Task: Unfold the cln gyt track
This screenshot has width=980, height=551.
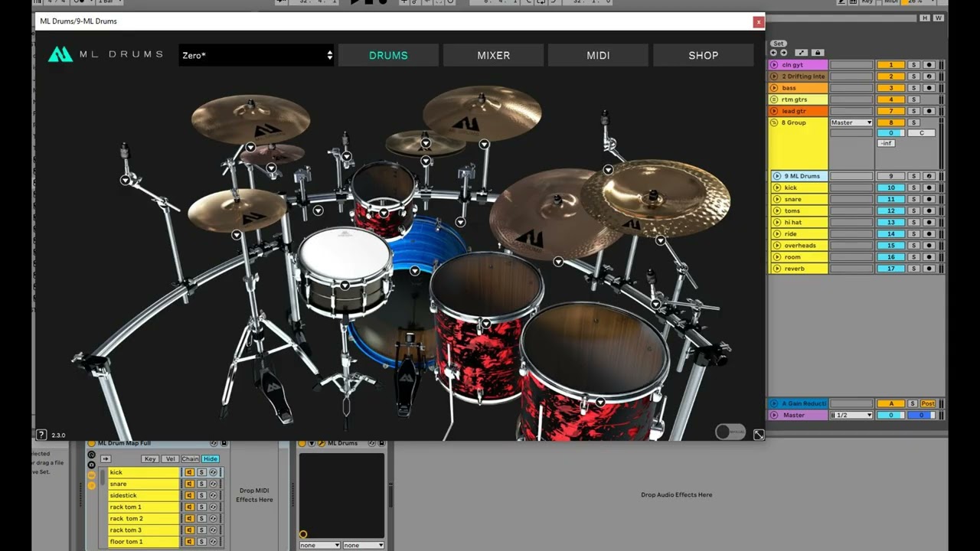Action: click(774, 65)
